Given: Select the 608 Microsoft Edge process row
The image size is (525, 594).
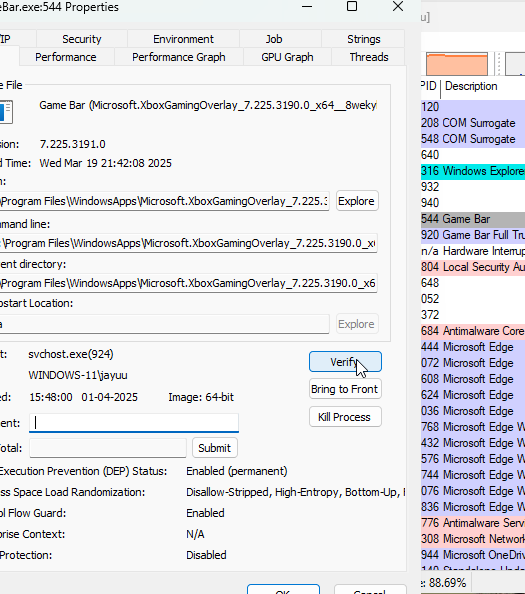Looking at the screenshot, I should [x=473, y=379].
